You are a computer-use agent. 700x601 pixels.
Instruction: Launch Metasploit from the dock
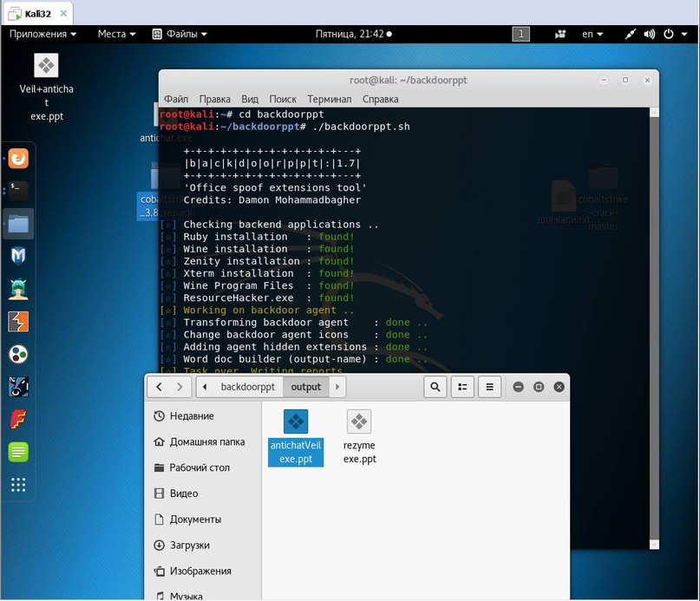[x=18, y=256]
